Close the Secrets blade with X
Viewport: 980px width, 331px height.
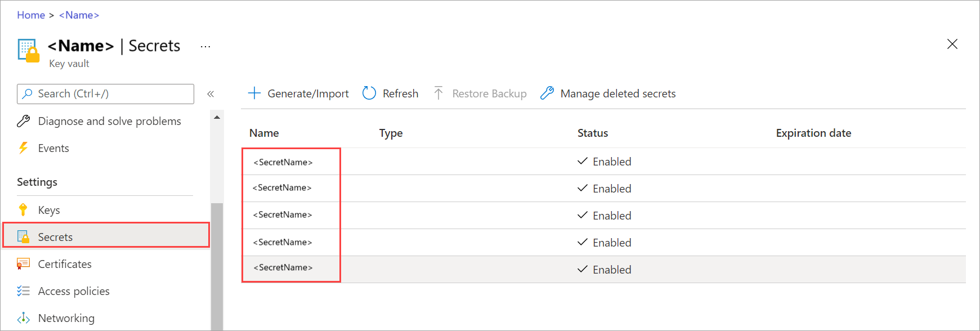click(952, 44)
